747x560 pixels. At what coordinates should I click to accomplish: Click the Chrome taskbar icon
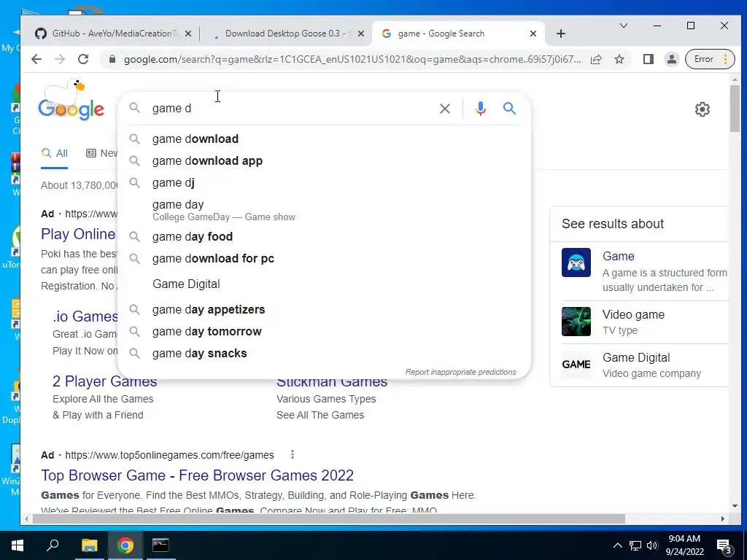click(x=125, y=545)
